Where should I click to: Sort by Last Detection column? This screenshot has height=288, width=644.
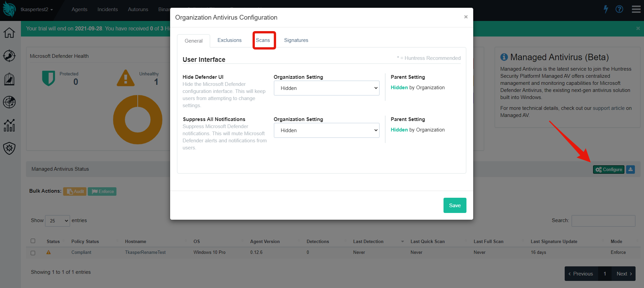(378, 241)
